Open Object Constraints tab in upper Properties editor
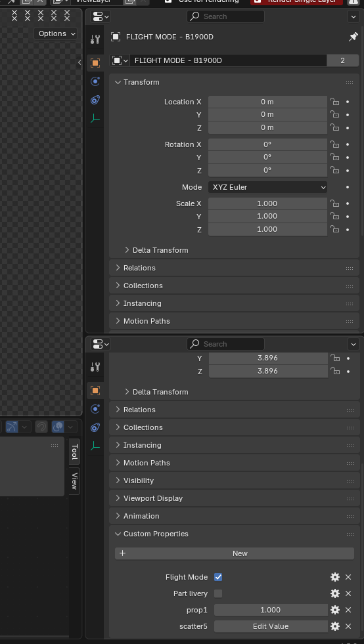The image size is (364, 644). pyautogui.click(x=95, y=100)
